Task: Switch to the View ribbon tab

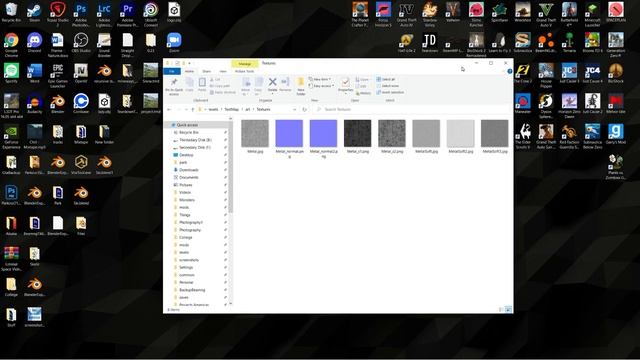Action: point(223,71)
